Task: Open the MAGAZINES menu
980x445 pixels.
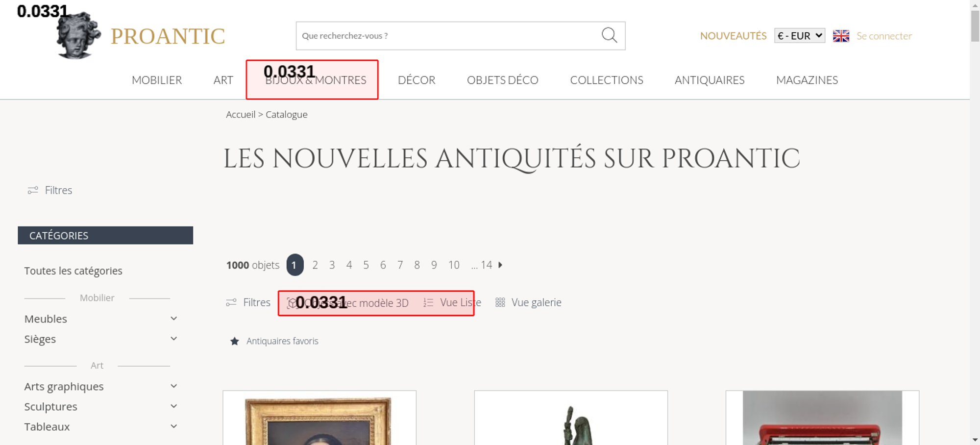Action: tap(807, 80)
